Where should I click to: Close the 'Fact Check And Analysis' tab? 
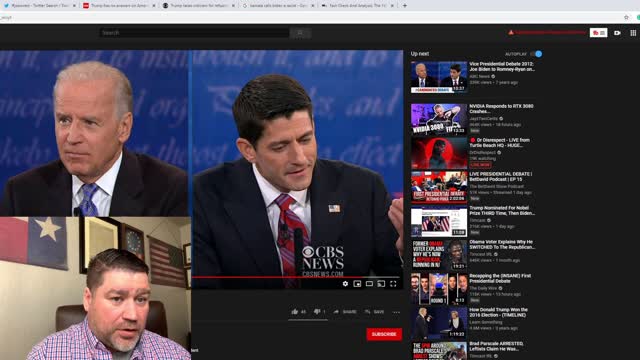pyautogui.click(x=392, y=6)
